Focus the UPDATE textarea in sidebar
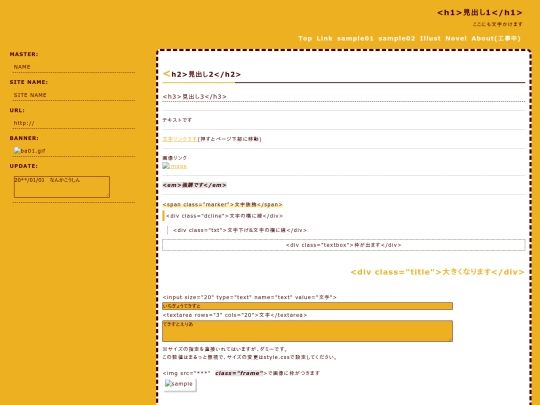Image resolution: width=540 pixels, height=405 pixels. click(x=62, y=187)
